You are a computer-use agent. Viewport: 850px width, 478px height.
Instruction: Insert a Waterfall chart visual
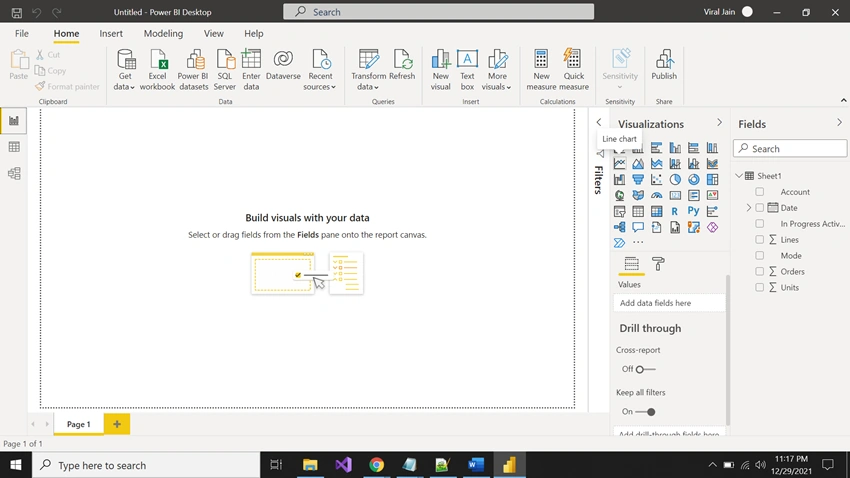(x=620, y=179)
